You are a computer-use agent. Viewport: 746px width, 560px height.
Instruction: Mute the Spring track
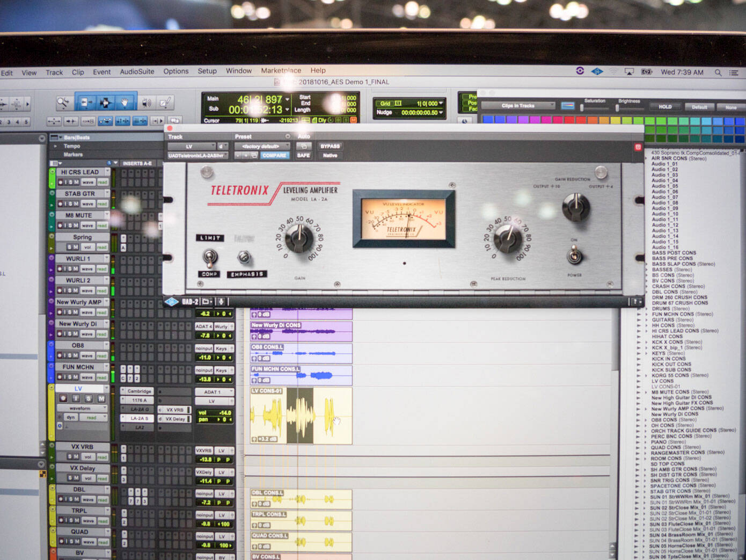pyautogui.click(x=75, y=247)
